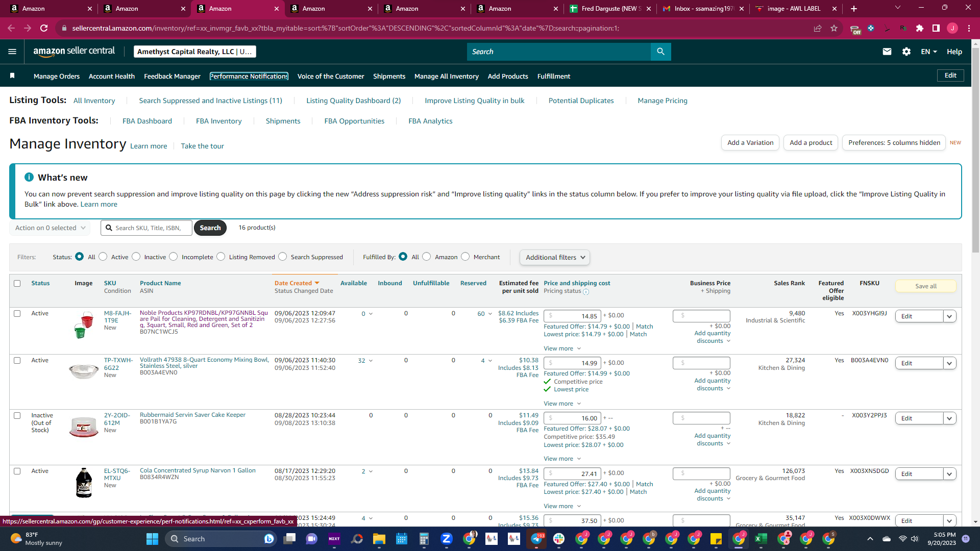Open Account Health in navigation bar
The image size is (980, 551).
[112, 76]
